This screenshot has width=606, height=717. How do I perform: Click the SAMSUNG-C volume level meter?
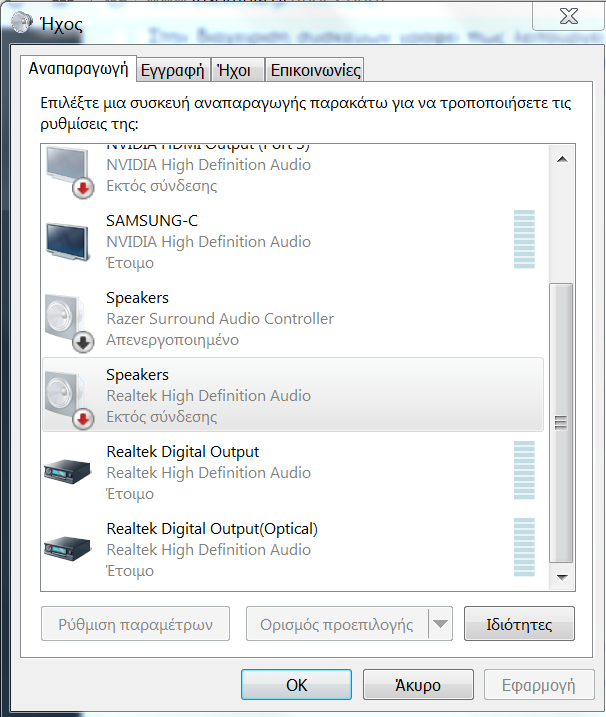[524, 239]
